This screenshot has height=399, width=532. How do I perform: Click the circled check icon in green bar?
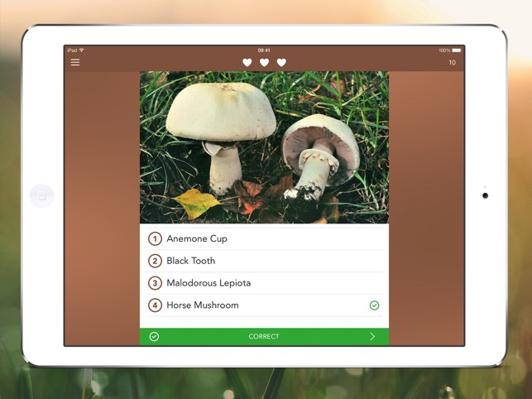click(154, 337)
